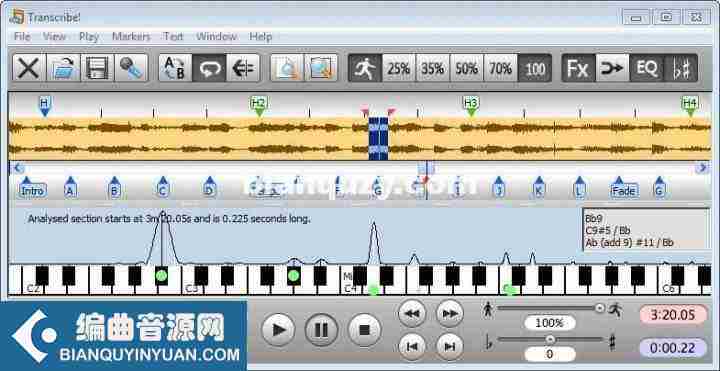Screen dimensions: 720x371
Task: Click the close file X toolbar icon
Action: (x=29, y=68)
